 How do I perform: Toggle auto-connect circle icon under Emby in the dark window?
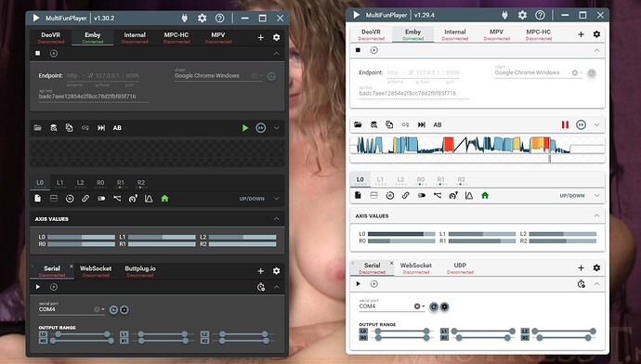coord(54,53)
